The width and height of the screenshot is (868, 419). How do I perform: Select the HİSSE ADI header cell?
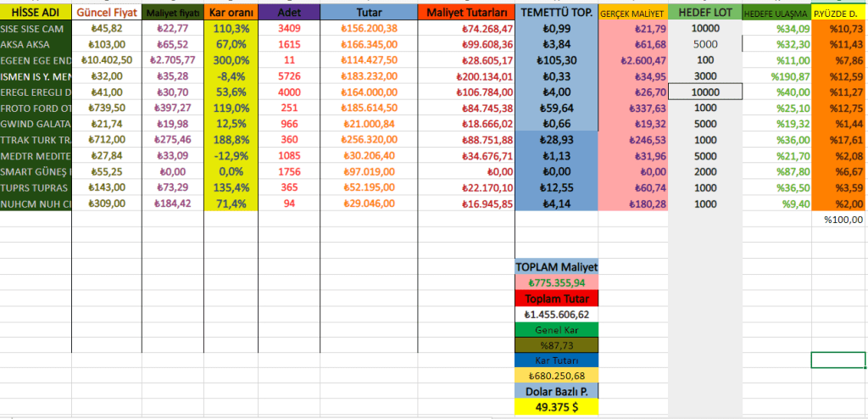click(36, 13)
